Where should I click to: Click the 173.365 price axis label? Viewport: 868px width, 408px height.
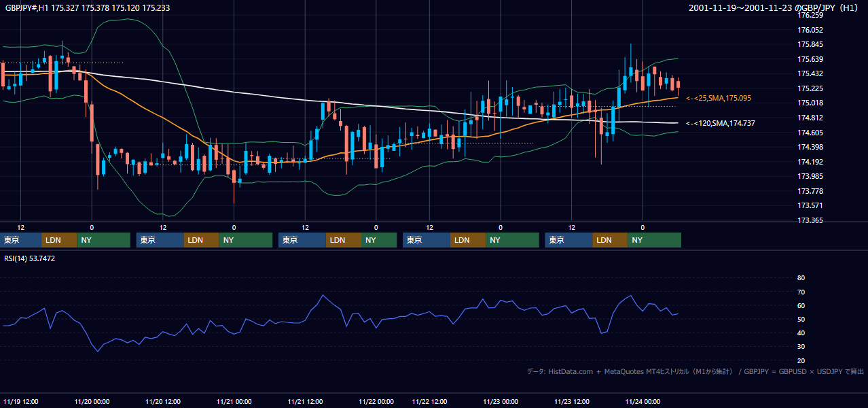tap(811, 220)
